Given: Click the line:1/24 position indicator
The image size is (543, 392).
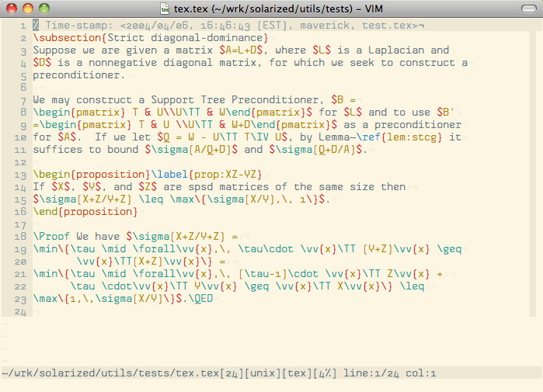Looking at the screenshot, I should click(368, 373).
